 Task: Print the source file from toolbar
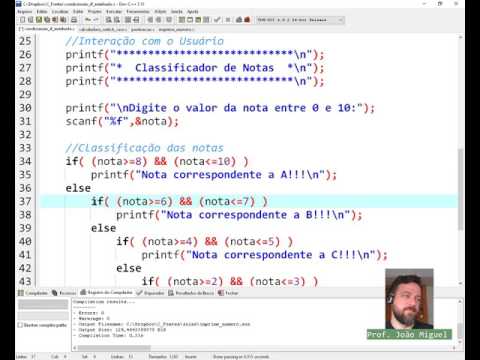click(74, 20)
